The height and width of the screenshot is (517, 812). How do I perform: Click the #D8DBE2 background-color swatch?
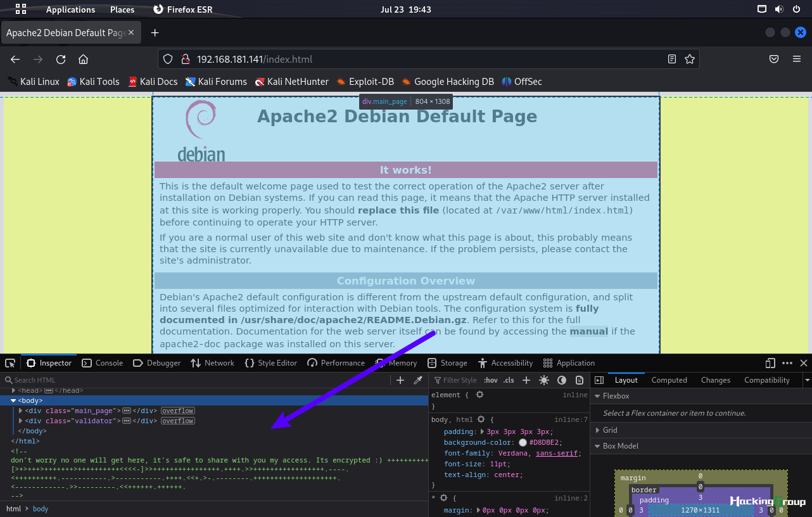(523, 442)
